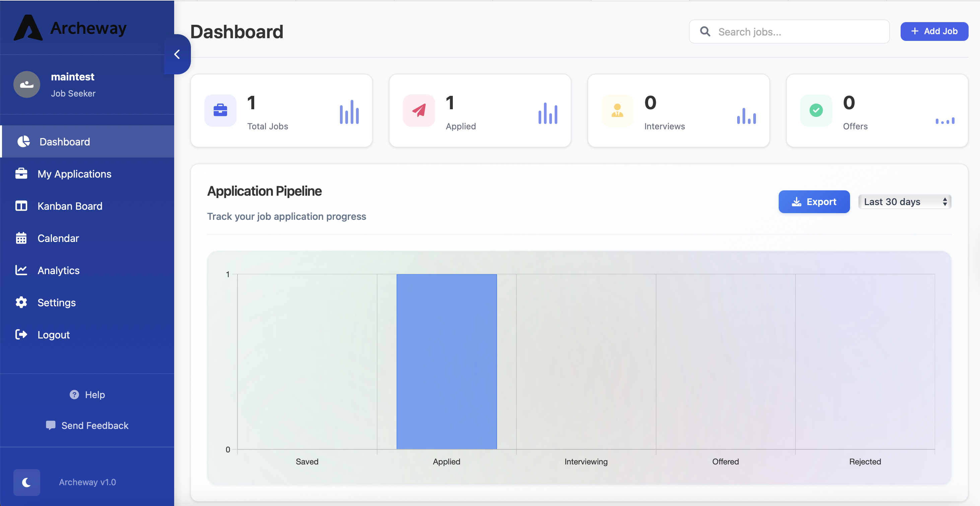Select the Dashboard pie chart icon
Viewport: 980px width, 506px height.
tap(23, 141)
